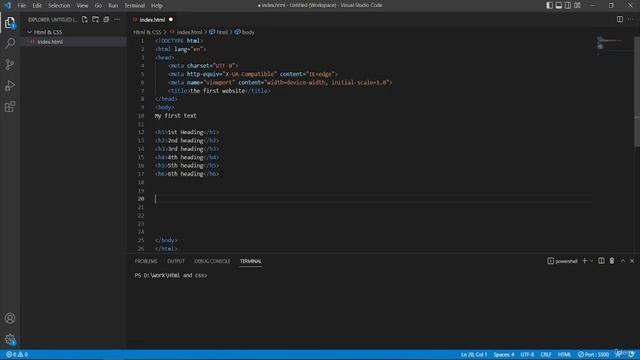Open Explorer more actions ellipsis
This screenshot has height=360, width=640.
point(117,19)
